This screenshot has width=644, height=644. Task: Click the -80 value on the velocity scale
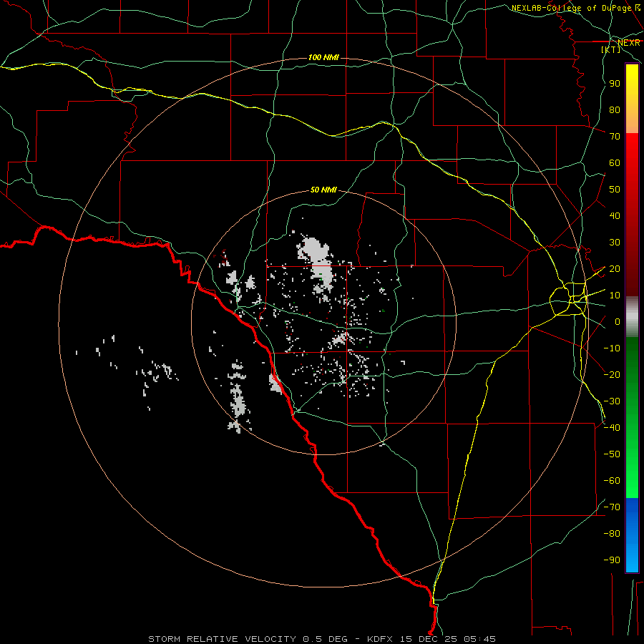[x=612, y=534]
